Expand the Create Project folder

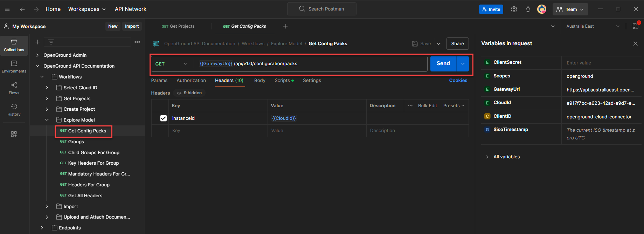pyautogui.click(x=47, y=109)
